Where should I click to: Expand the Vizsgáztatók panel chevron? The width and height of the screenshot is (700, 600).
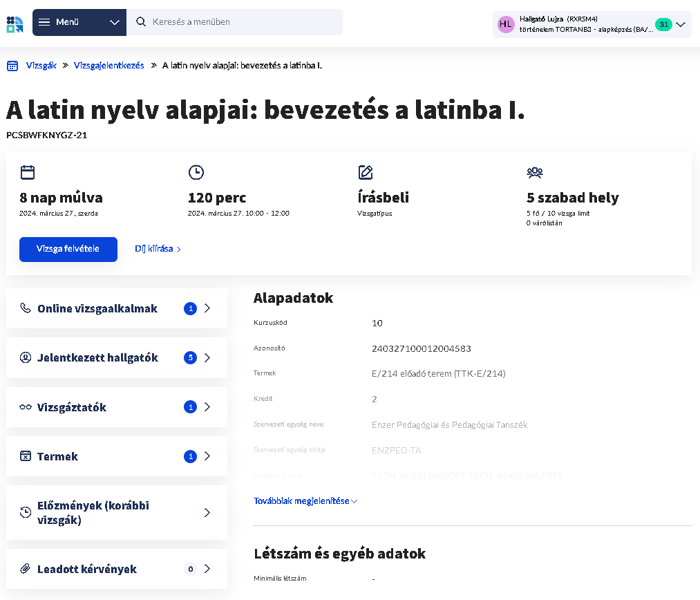click(x=207, y=406)
